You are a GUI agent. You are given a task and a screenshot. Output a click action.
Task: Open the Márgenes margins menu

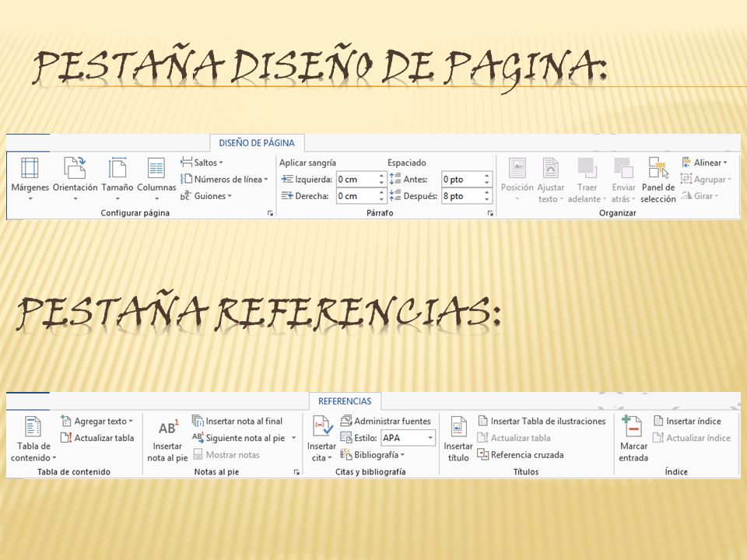[x=30, y=179]
